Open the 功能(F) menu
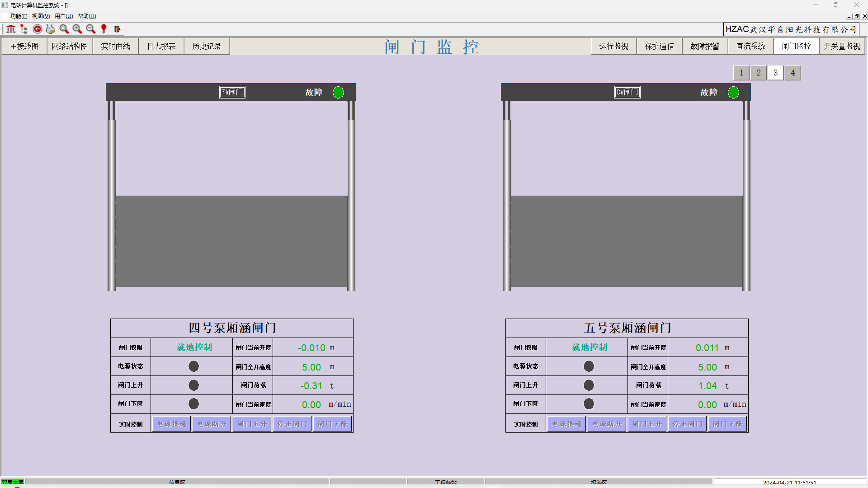Image resolution: width=868 pixels, height=488 pixels. click(19, 16)
